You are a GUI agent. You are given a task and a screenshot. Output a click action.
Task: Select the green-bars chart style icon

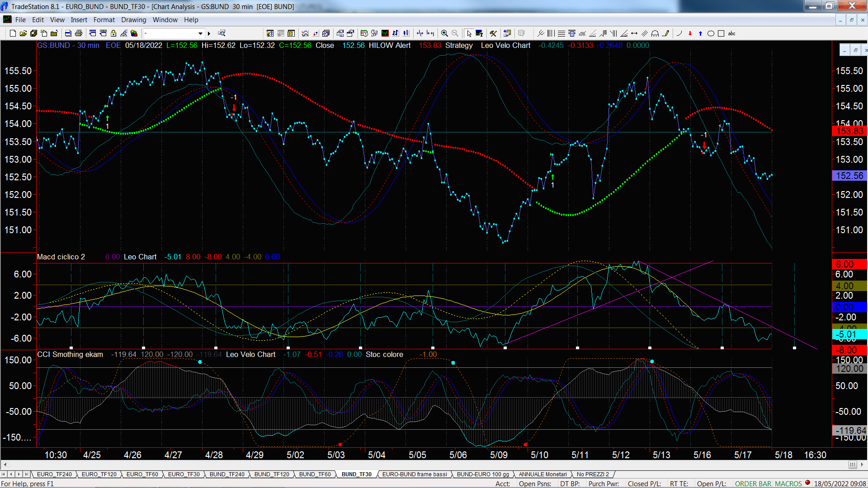385,33
